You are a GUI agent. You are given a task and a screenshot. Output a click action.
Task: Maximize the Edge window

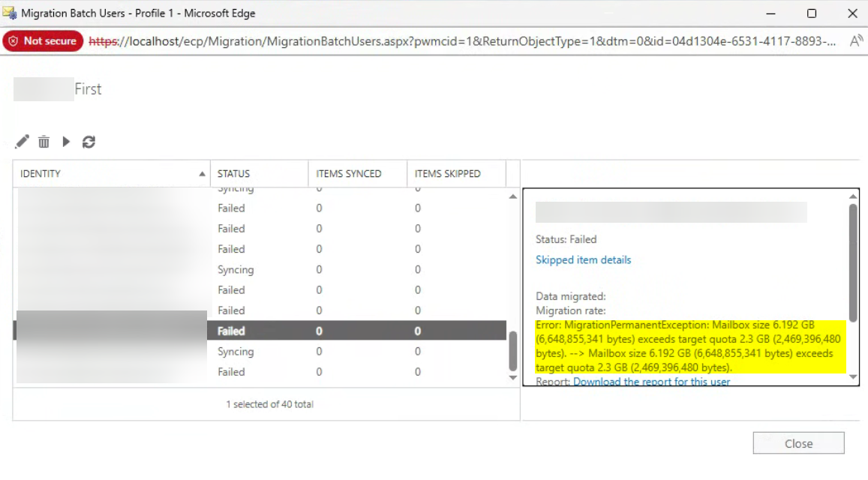pos(811,13)
